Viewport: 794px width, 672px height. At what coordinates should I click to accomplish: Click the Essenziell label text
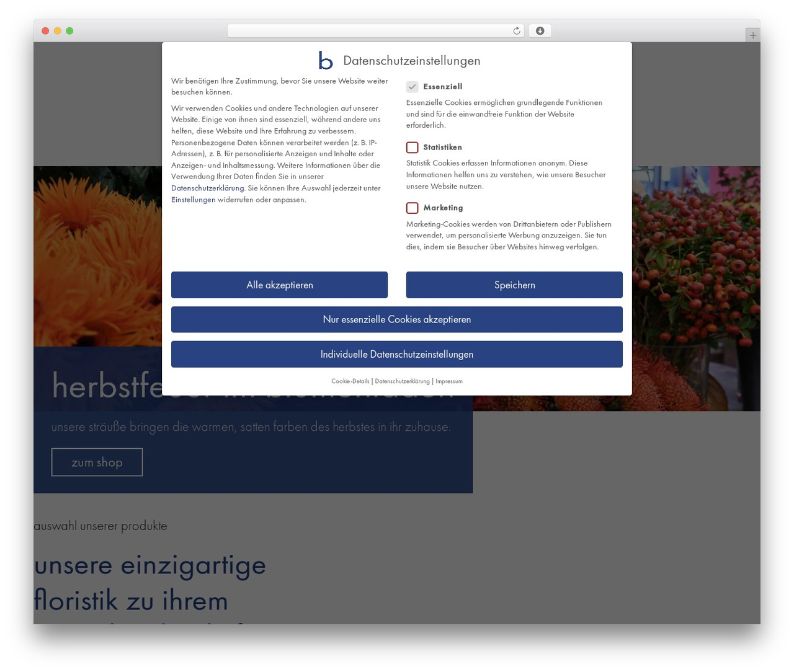tap(443, 87)
